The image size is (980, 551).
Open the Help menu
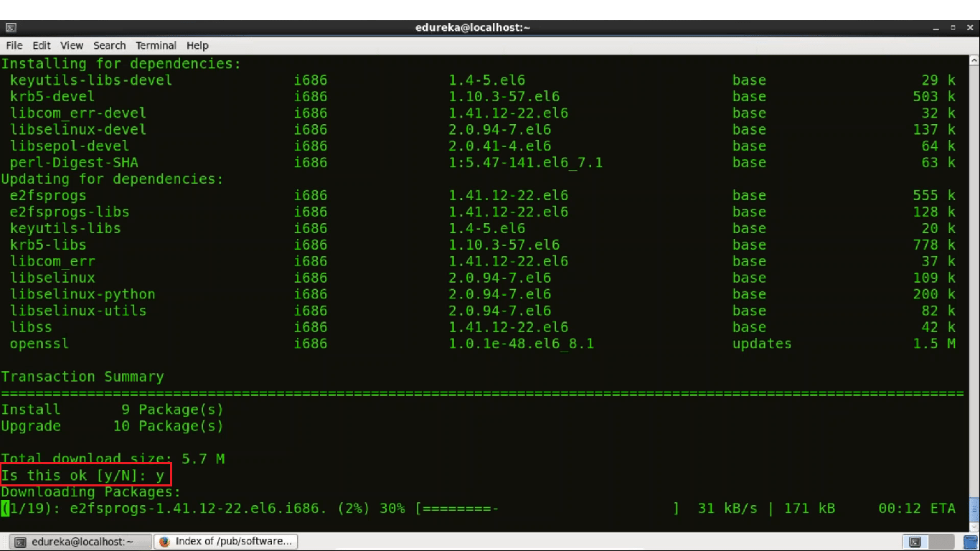(197, 45)
